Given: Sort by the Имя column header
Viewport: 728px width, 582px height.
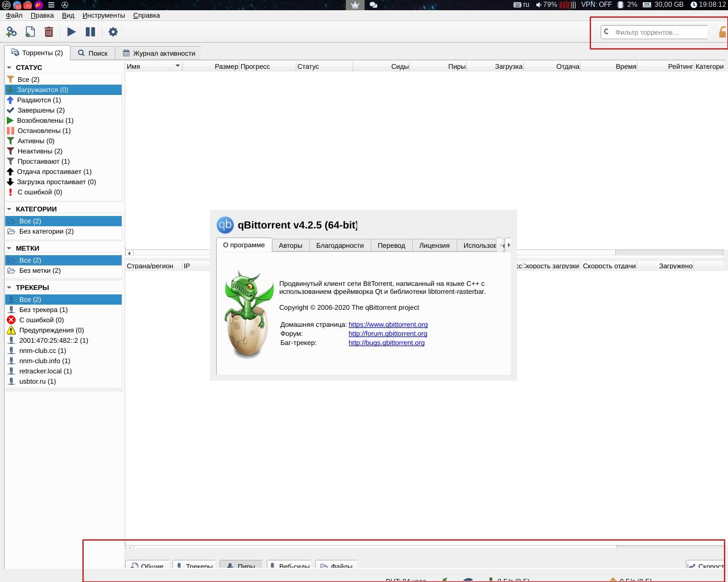Looking at the screenshot, I should coord(154,66).
